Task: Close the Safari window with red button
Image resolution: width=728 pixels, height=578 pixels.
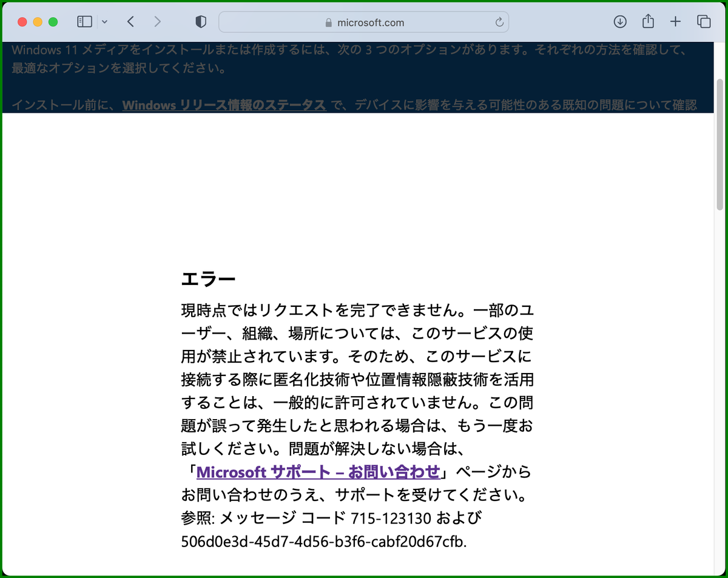Action: 22,22
